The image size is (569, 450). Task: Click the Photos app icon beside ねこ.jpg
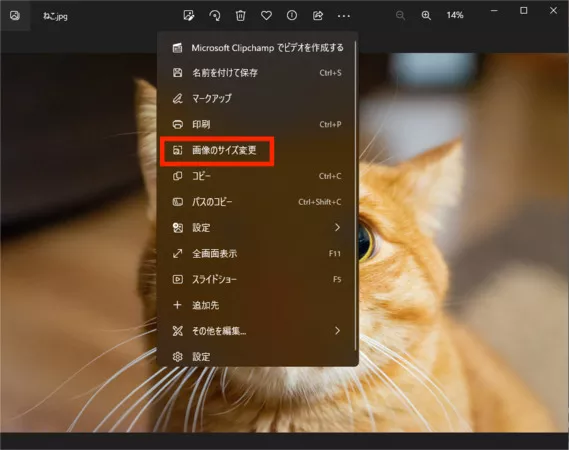pyautogui.click(x=15, y=16)
